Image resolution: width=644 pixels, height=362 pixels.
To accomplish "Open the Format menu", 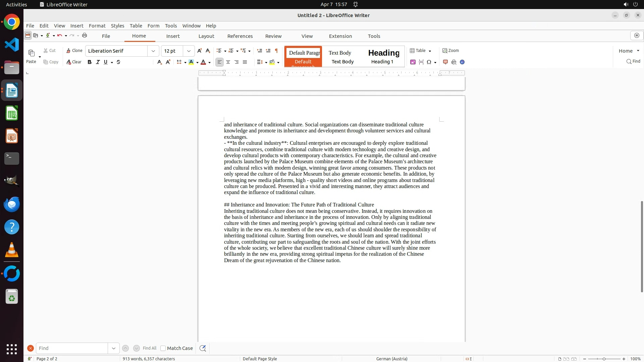I will click(97, 25).
